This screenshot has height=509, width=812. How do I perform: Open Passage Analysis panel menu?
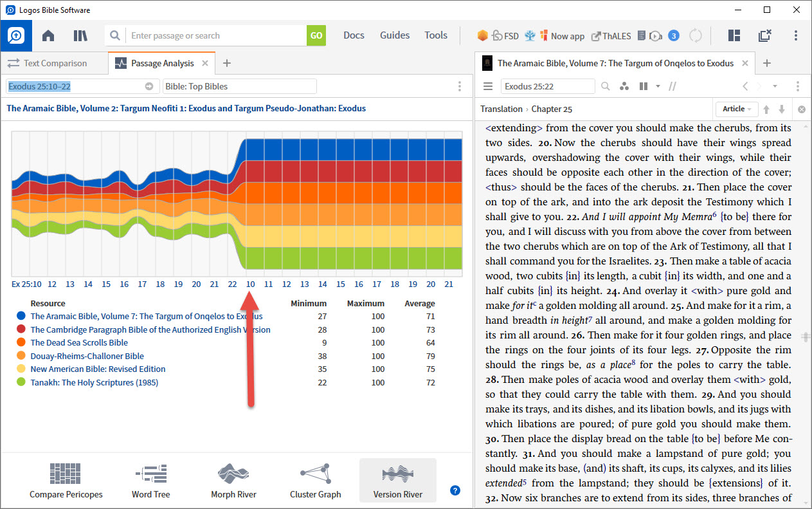(460, 86)
